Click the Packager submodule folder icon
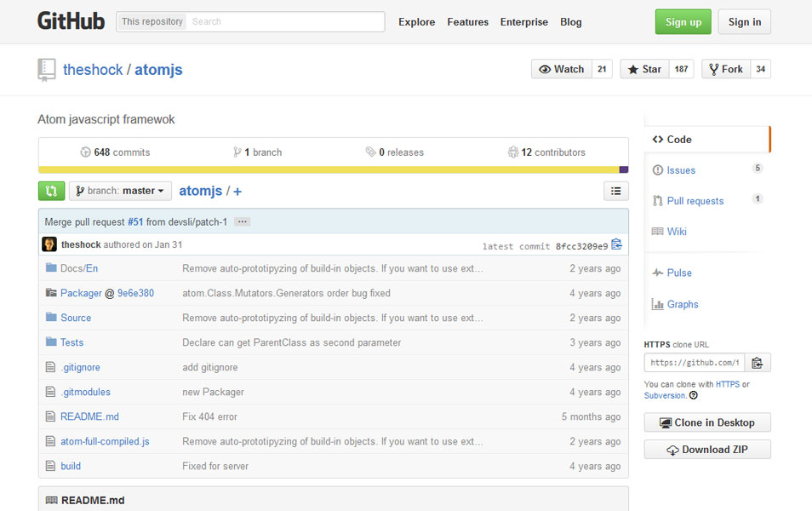 pyautogui.click(x=51, y=293)
